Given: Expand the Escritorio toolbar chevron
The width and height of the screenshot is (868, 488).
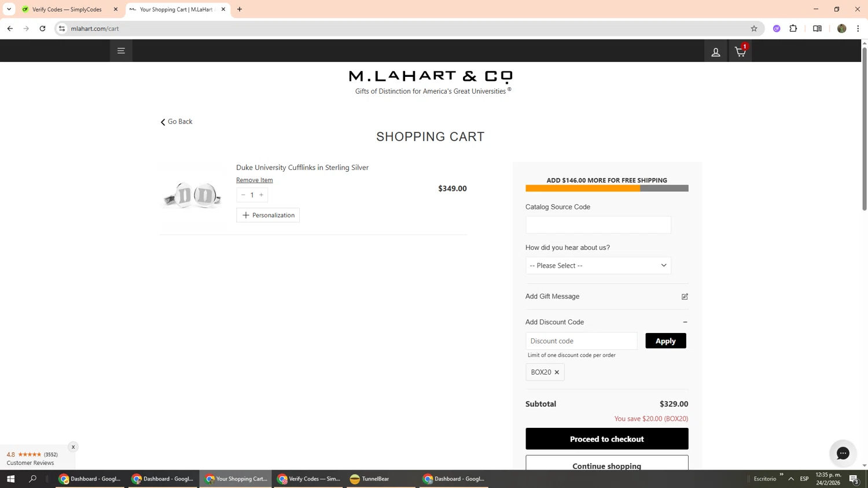Looking at the screenshot, I should pos(781,475).
